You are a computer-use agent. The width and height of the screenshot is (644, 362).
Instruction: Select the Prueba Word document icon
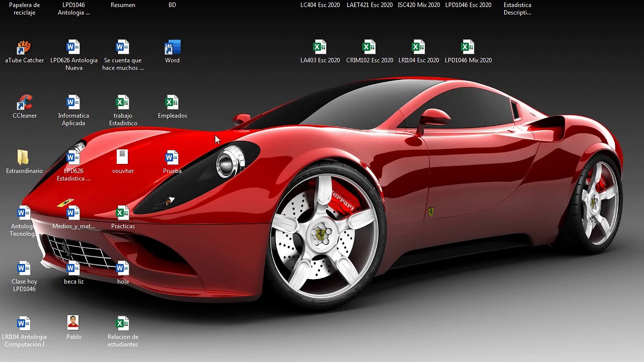click(172, 158)
